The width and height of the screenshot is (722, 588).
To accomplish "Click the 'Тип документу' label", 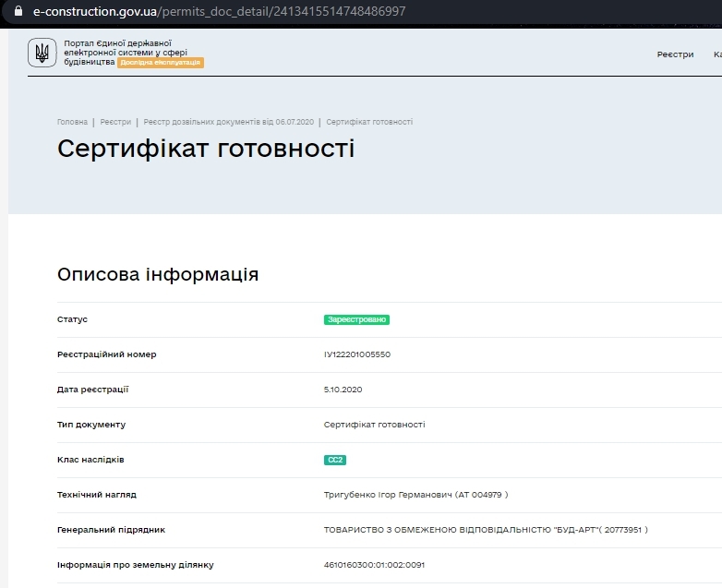I will pos(91,425).
